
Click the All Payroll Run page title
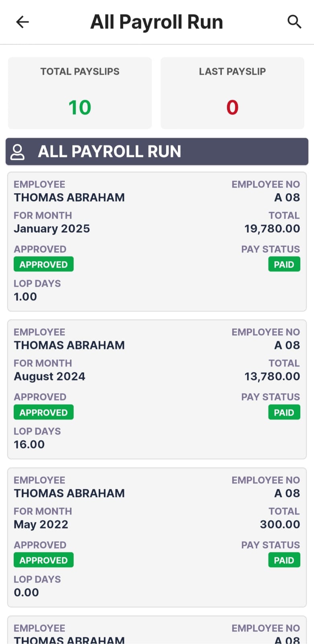pyautogui.click(x=157, y=22)
